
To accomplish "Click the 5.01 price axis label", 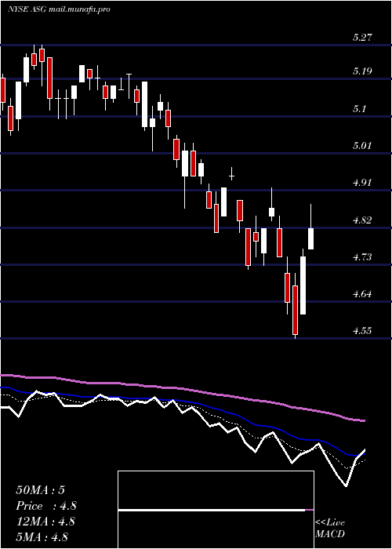I will point(362,145).
